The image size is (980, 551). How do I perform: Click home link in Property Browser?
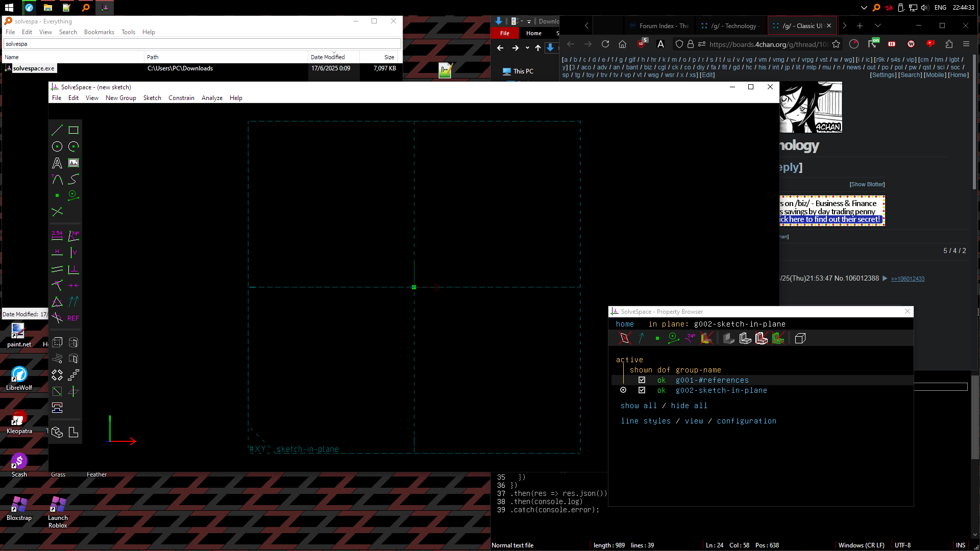tap(625, 324)
